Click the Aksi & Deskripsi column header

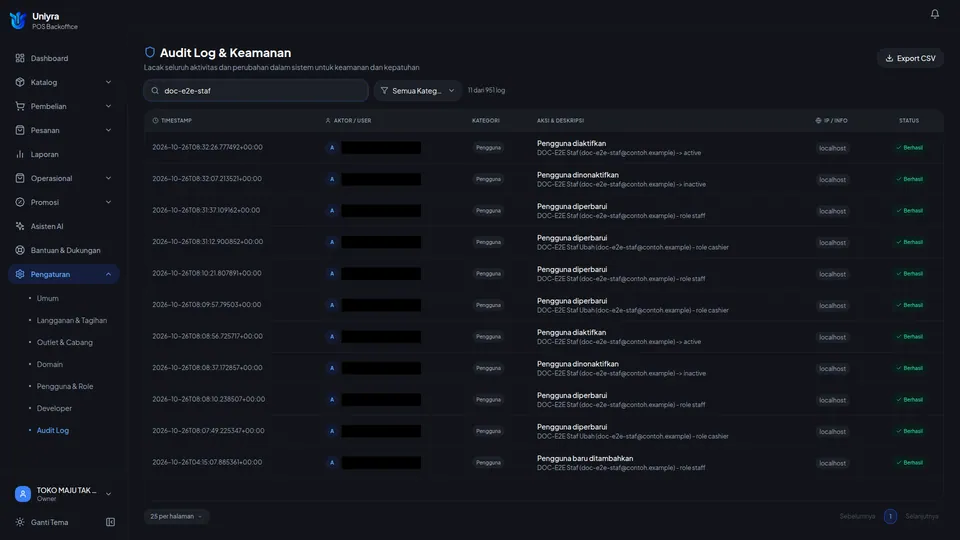pyautogui.click(x=560, y=121)
